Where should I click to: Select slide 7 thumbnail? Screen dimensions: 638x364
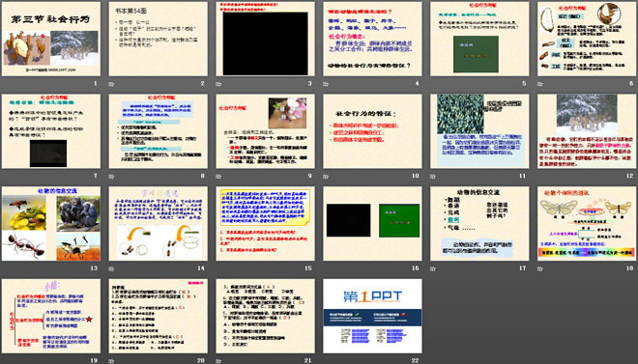[51, 131]
